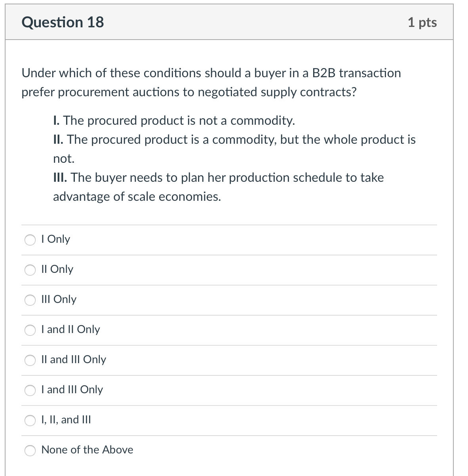The image size is (468, 476).
Task: Select the 'I Only' radio button
Action: [x=30, y=240]
